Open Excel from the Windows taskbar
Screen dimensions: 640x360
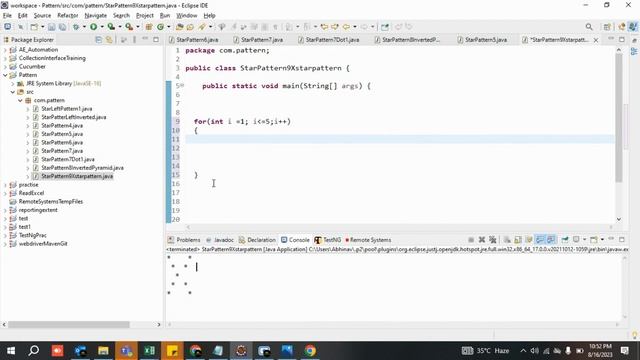click(x=149, y=351)
